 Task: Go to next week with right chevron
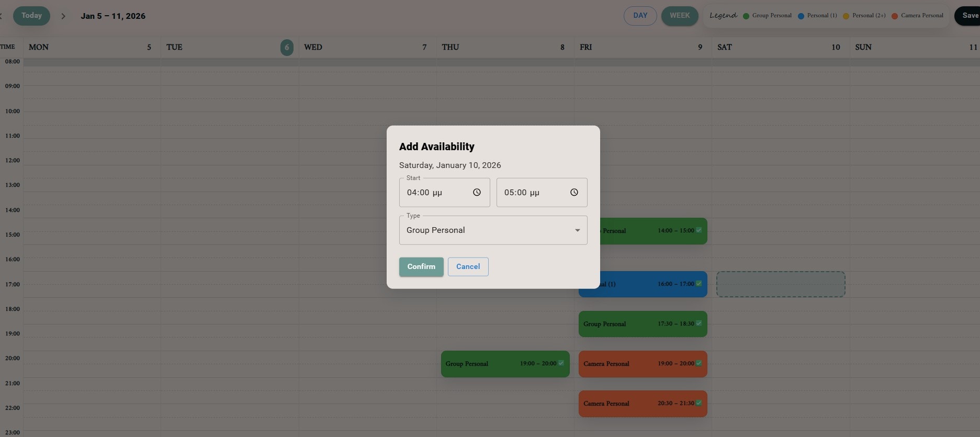63,16
